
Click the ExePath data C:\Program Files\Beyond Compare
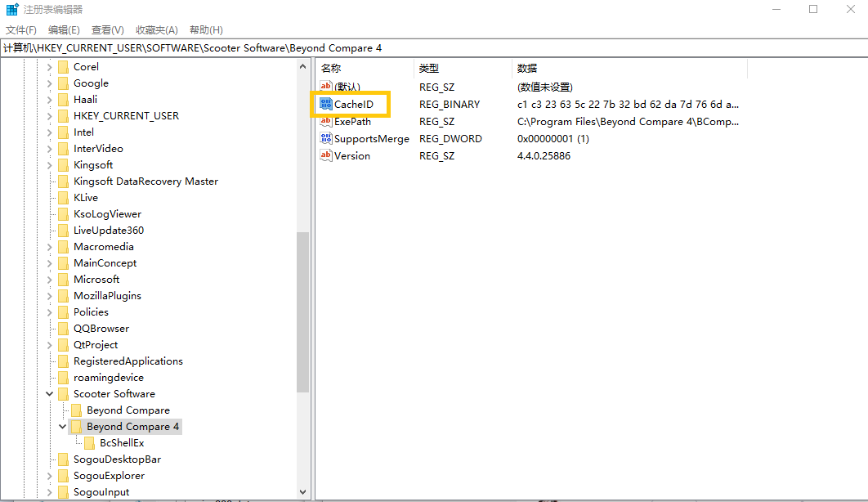pos(628,121)
